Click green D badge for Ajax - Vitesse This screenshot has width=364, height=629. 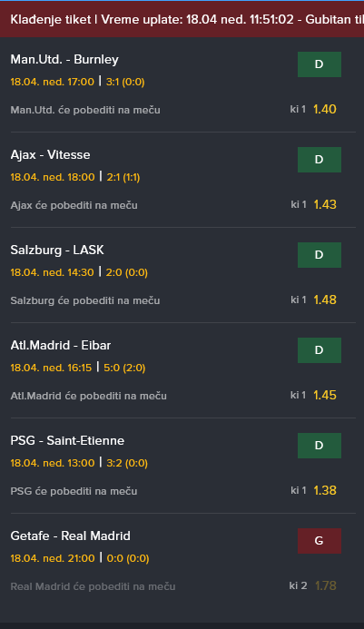point(319,160)
